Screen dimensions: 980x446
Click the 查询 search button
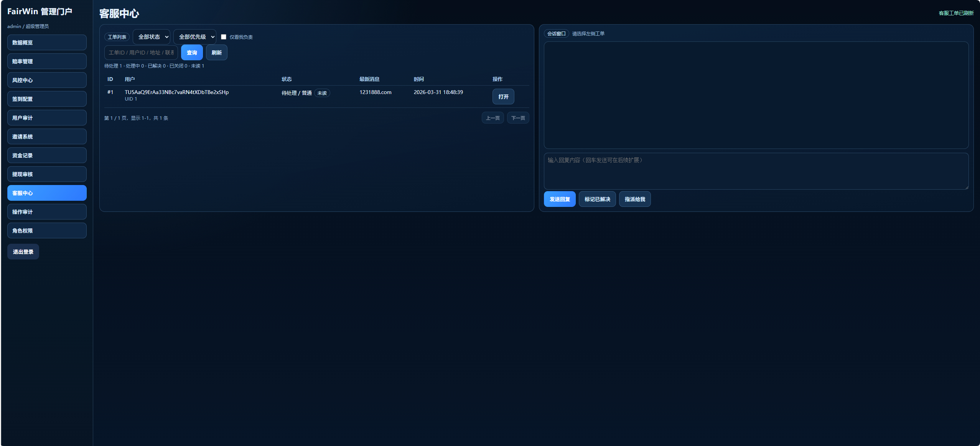coord(192,53)
